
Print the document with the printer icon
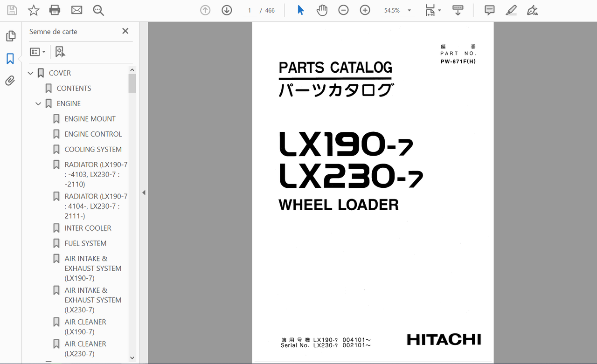[x=55, y=10]
